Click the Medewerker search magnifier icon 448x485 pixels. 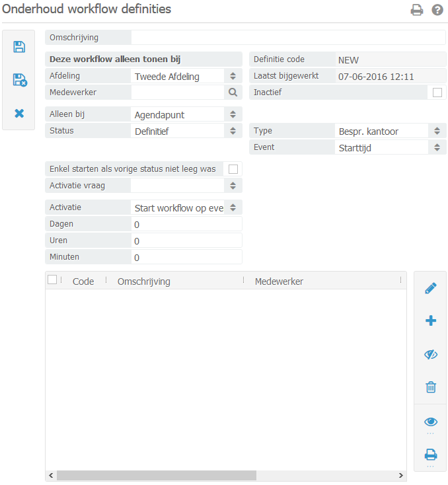pos(233,93)
